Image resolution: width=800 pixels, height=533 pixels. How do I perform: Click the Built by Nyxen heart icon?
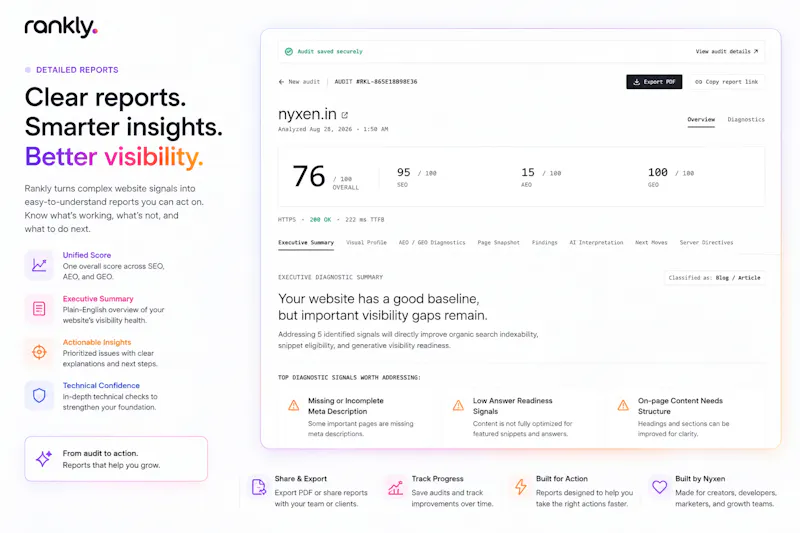point(660,487)
